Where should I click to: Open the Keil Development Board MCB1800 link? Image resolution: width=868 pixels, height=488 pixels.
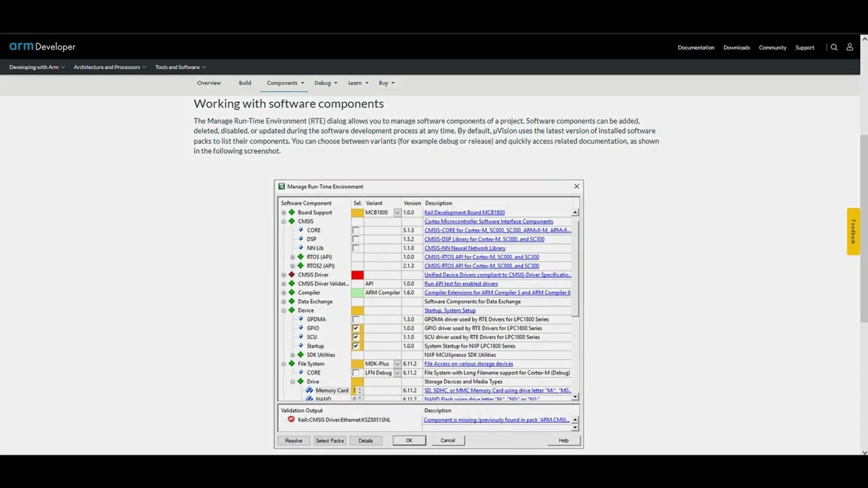point(465,213)
